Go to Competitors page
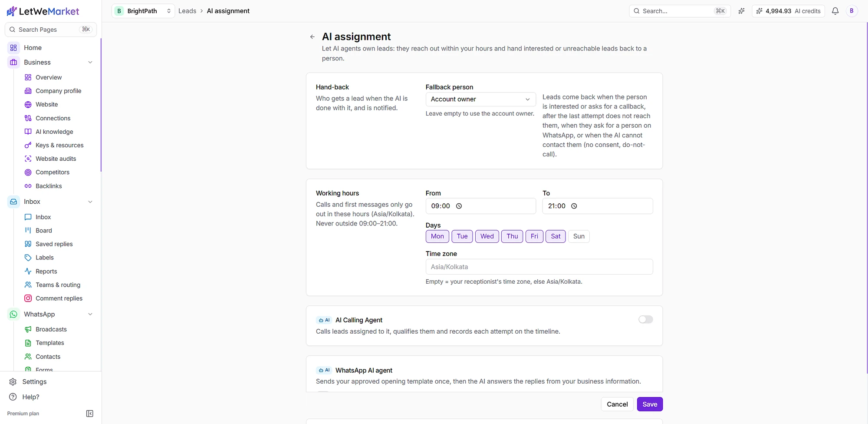The height and width of the screenshot is (424, 868). pyautogui.click(x=53, y=172)
